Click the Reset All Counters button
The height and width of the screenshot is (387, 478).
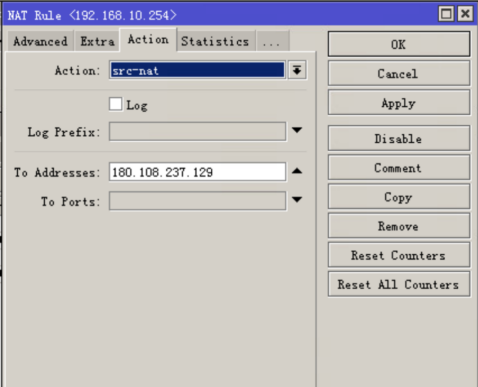399,284
